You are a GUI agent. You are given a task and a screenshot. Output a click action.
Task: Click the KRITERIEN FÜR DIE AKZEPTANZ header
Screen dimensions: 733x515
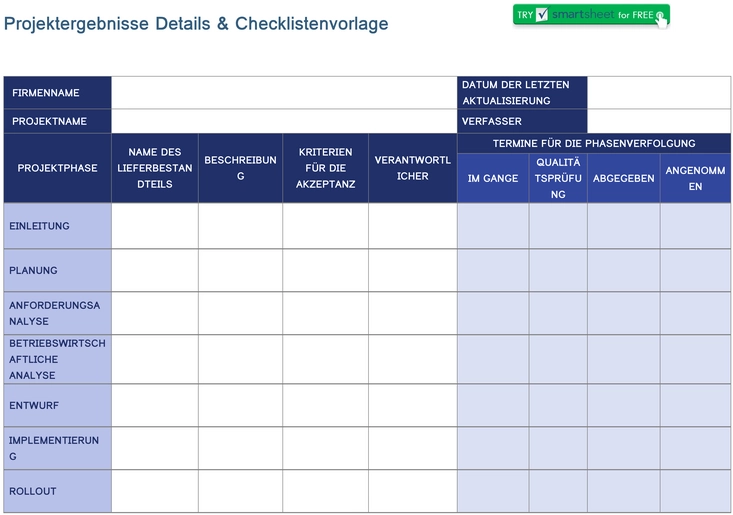[x=325, y=168]
